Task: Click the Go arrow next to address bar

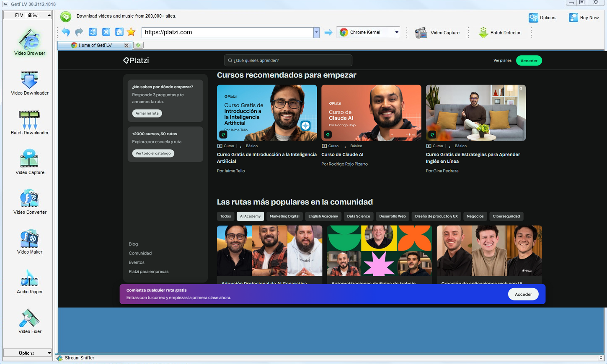Action: coord(328,32)
